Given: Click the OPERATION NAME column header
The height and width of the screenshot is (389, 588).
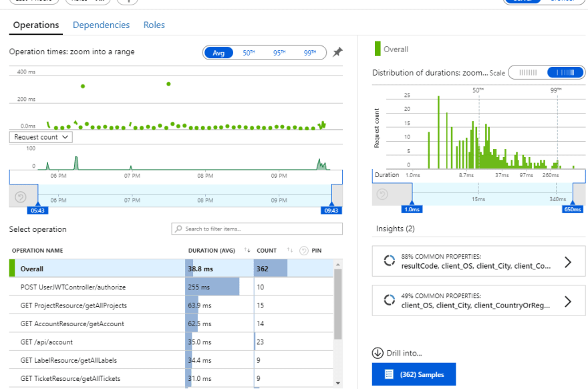Looking at the screenshot, I should 37,251.
